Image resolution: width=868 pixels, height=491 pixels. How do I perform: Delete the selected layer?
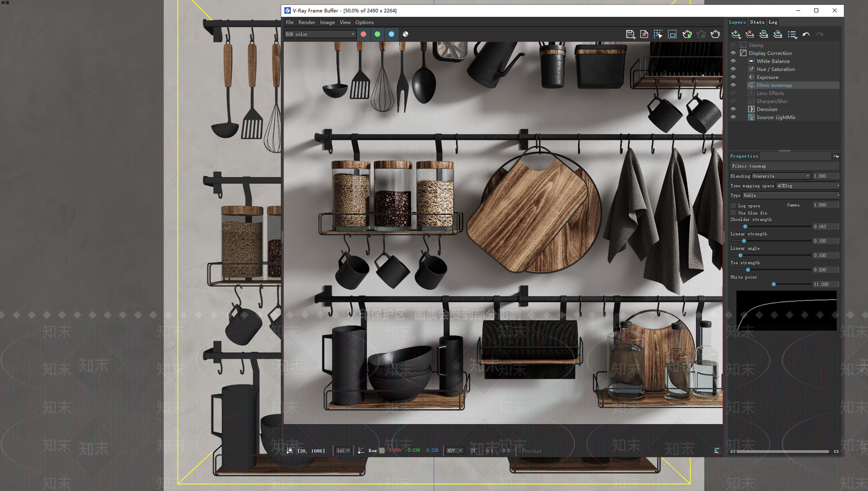750,34
